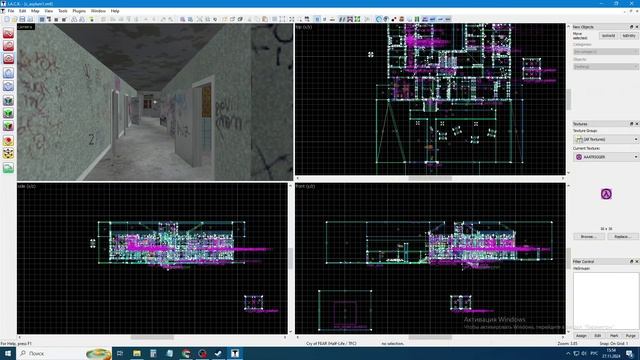Click the toWorld button
The width and height of the screenshot is (640, 360).
608,36
